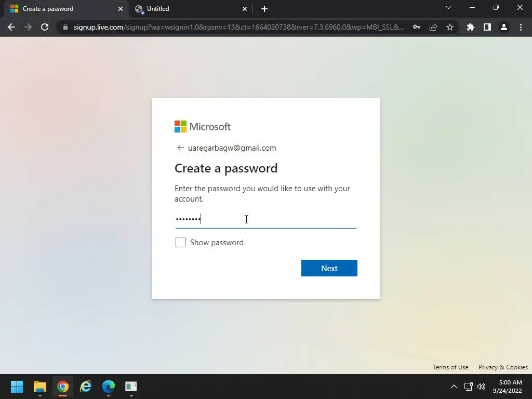
Task: Focus the password input field
Action: tap(265, 219)
